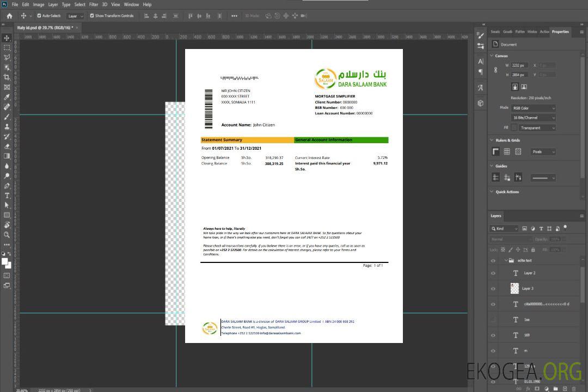This screenshot has width=588, height=392.
Task: Hide the 169 text layer
Action: click(x=493, y=335)
